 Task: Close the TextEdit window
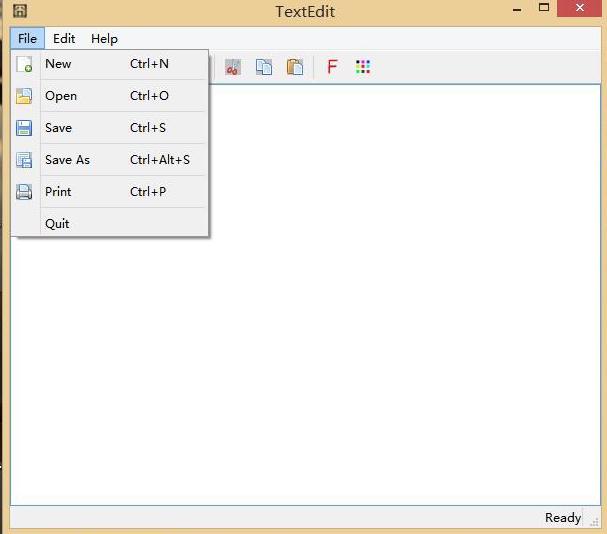click(580, 8)
